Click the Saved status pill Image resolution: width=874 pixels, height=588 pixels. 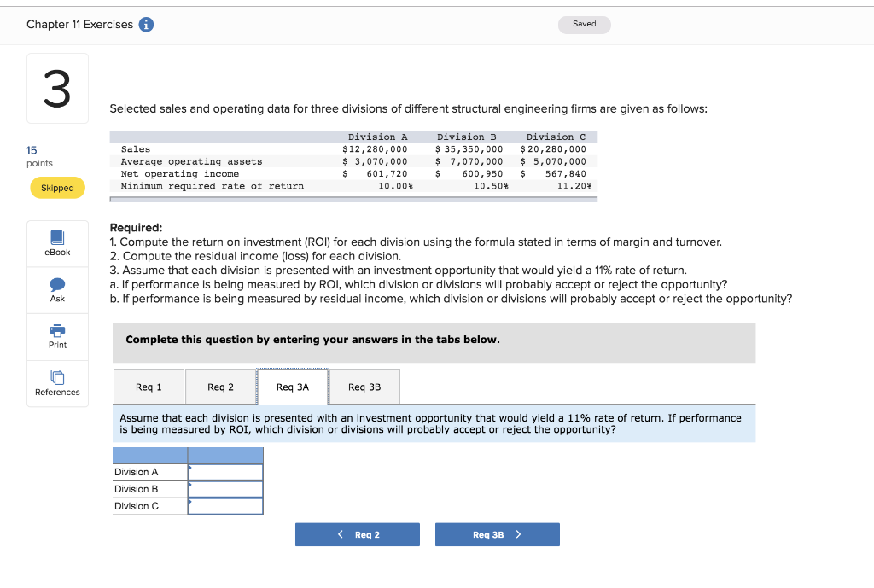tap(584, 24)
